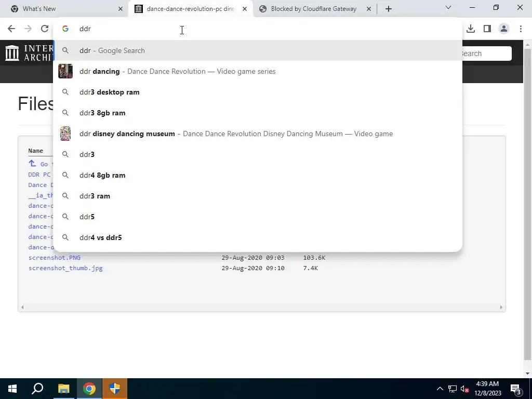Click the muted volume tray icon
This screenshot has width=532, height=399.
coord(465,389)
